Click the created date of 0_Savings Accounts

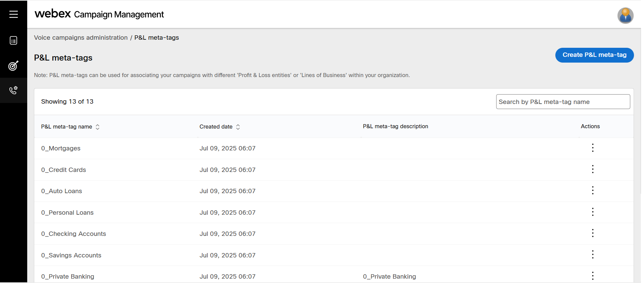tap(227, 255)
